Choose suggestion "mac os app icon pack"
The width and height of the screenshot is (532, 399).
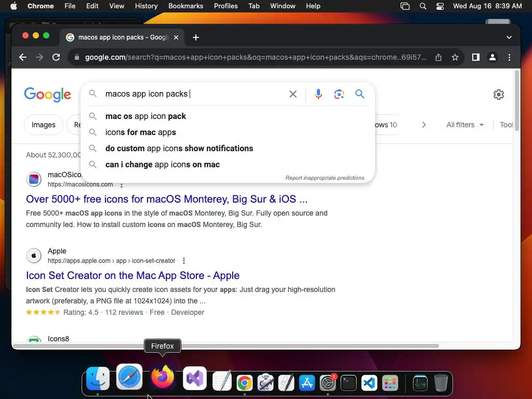pos(228,116)
